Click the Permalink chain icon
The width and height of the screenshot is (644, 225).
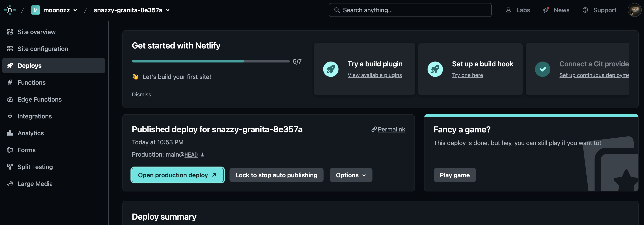[374, 129]
